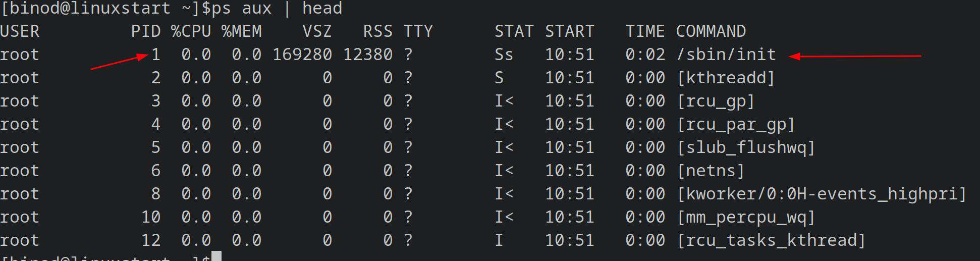Click the [kworker/0:0H-events_highpri] process name

[x=822, y=194]
